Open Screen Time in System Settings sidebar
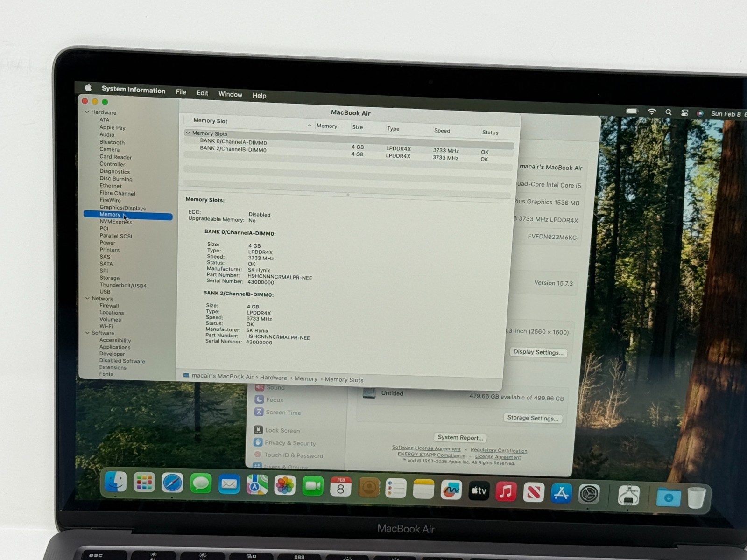 coord(283,413)
